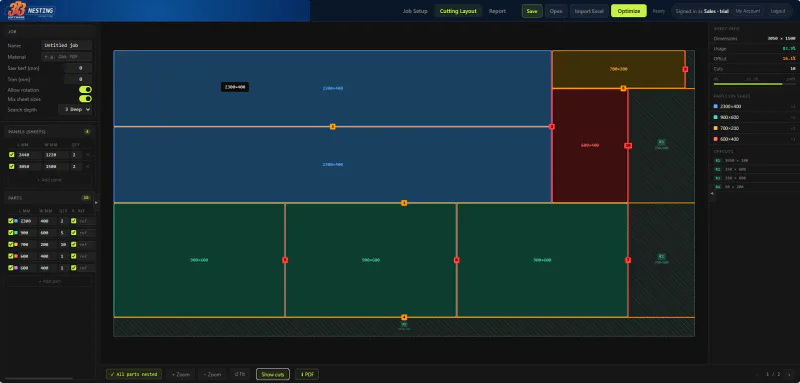Collapse the right info panel with the arrow handle

click(x=712, y=194)
